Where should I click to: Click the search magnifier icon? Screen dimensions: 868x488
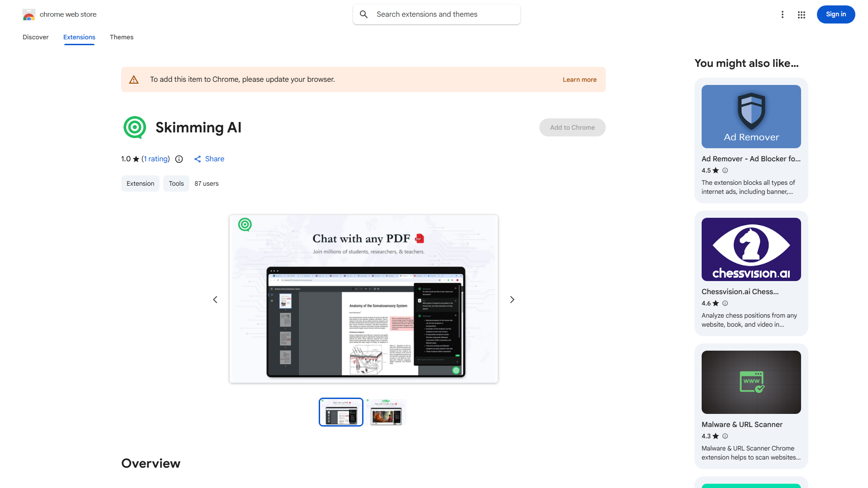click(363, 14)
